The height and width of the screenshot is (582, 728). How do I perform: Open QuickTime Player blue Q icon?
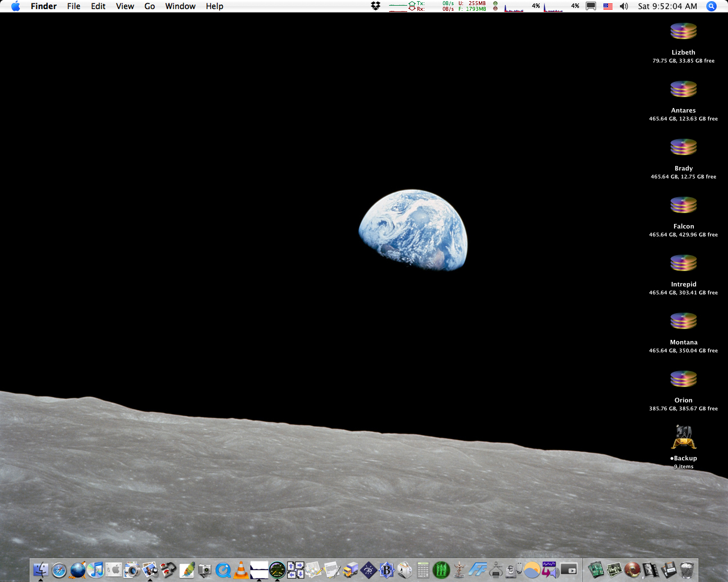(x=223, y=569)
